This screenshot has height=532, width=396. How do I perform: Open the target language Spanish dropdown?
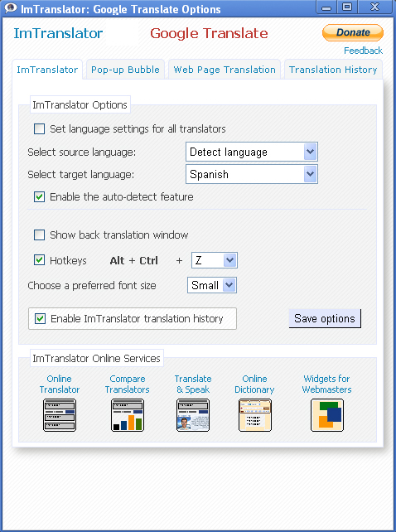252,174
